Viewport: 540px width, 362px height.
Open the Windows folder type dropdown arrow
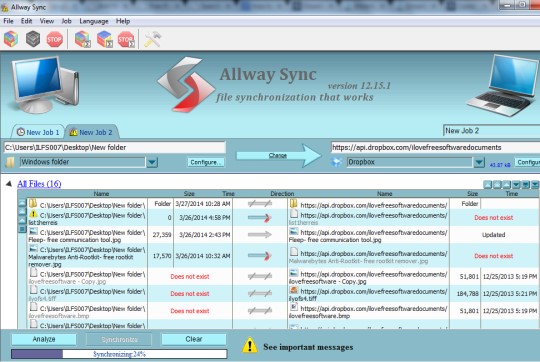152,162
